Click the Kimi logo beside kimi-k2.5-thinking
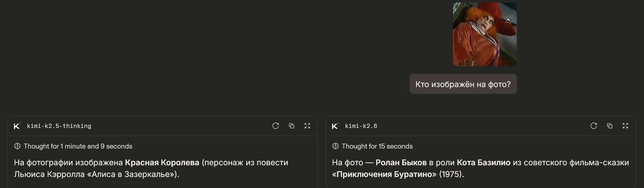 tap(17, 126)
